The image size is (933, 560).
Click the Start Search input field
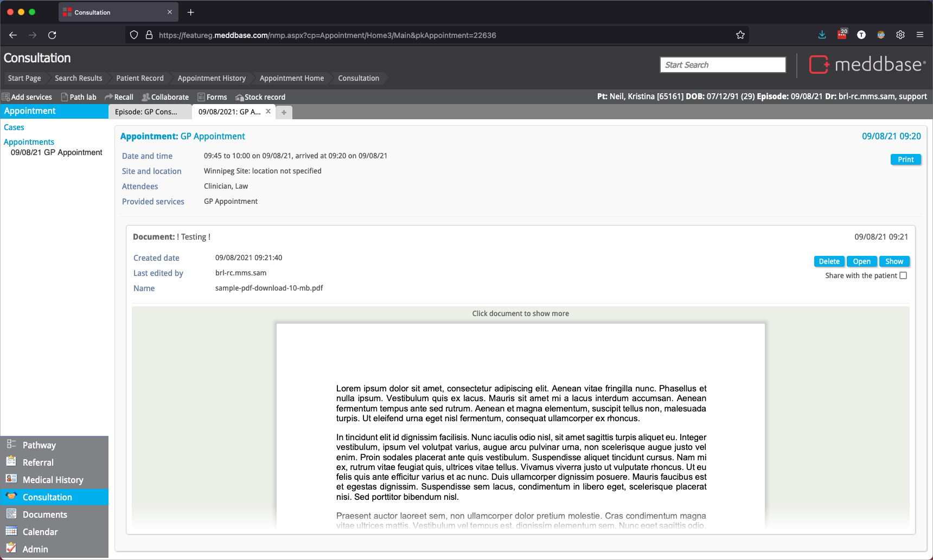pos(723,65)
